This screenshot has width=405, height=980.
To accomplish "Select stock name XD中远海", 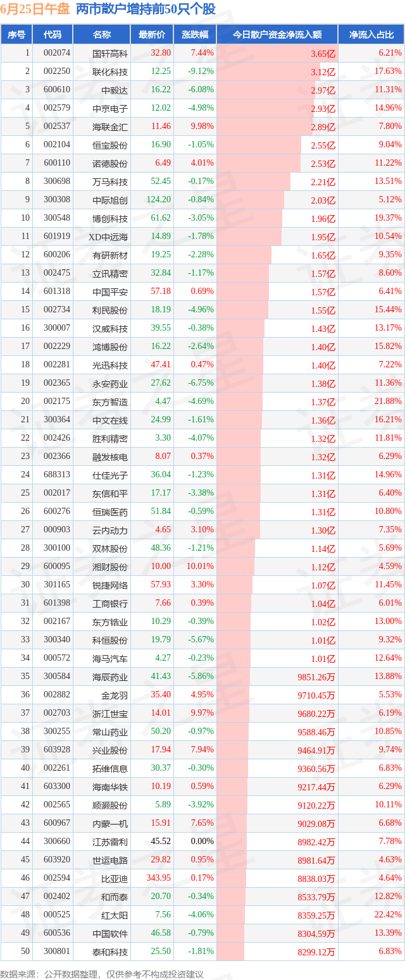I will coord(108,237).
